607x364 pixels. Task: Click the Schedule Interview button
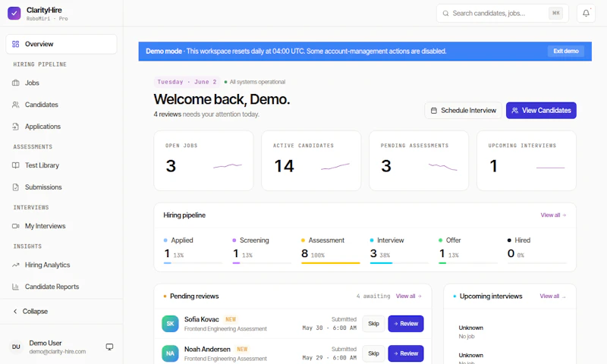464,111
